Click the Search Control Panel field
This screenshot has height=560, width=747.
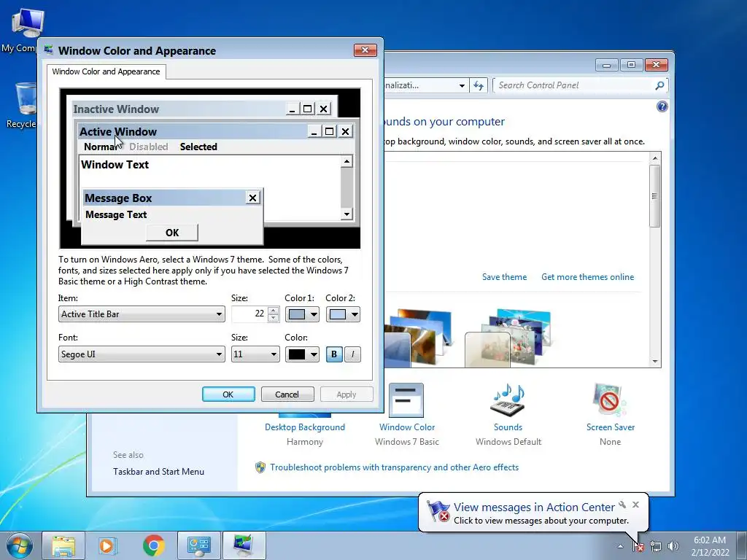coord(574,85)
